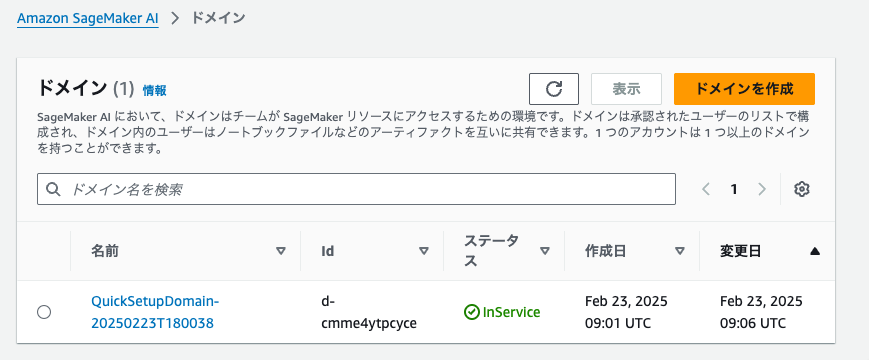Click the ステータス column header

pos(491,251)
